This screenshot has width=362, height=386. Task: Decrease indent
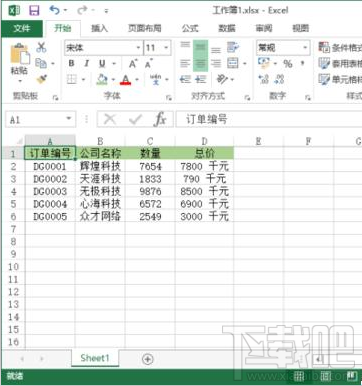185,79
